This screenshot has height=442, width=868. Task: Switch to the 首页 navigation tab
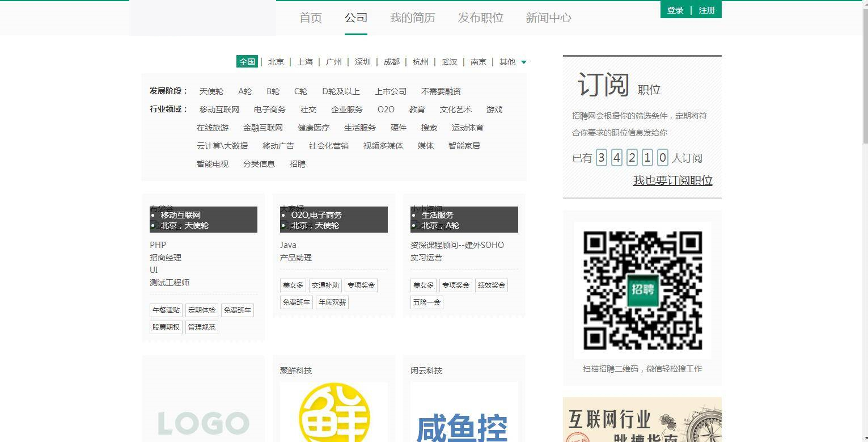point(310,18)
